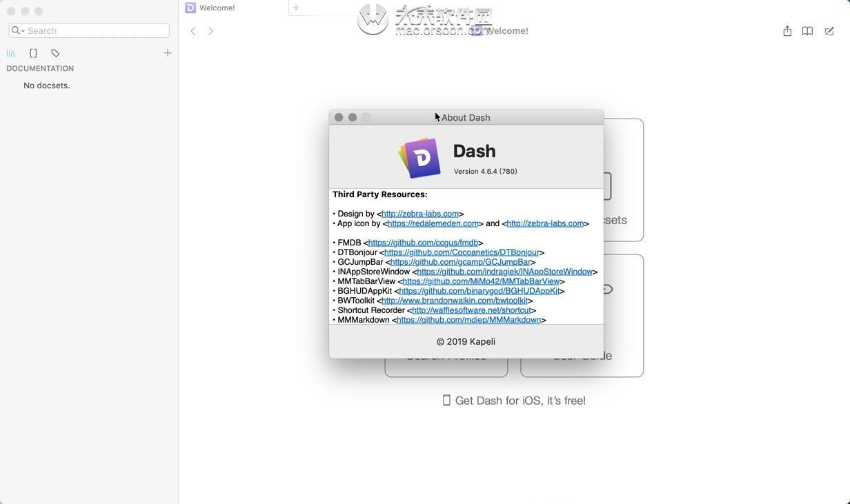Open the MMTabBarView GitHub link
Screen dimensions: 850x504
click(x=481, y=281)
